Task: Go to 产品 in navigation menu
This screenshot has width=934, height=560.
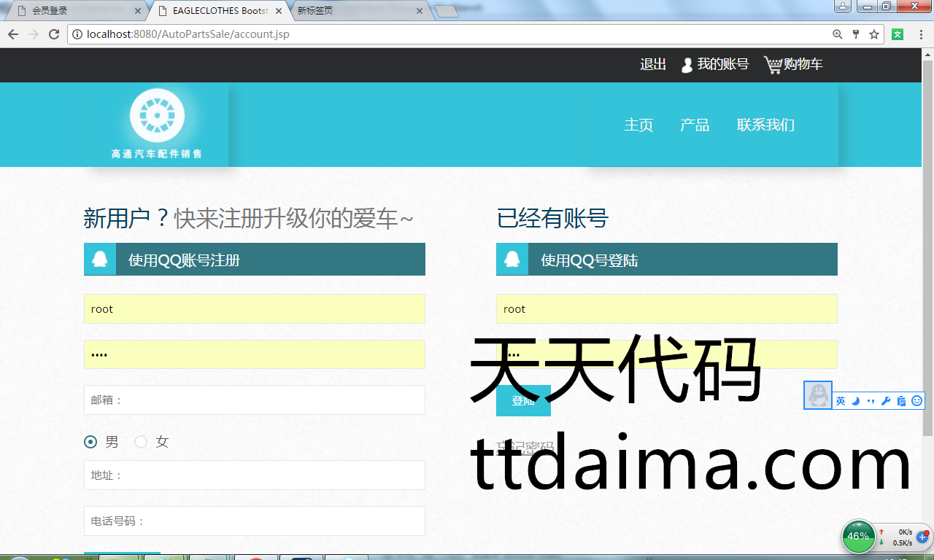Action: click(695, 125)
